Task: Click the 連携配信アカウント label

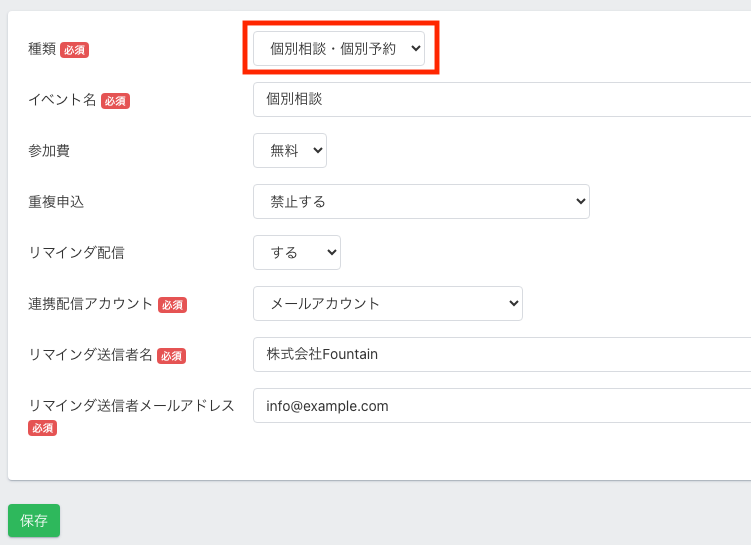Action: click(90, 303)
